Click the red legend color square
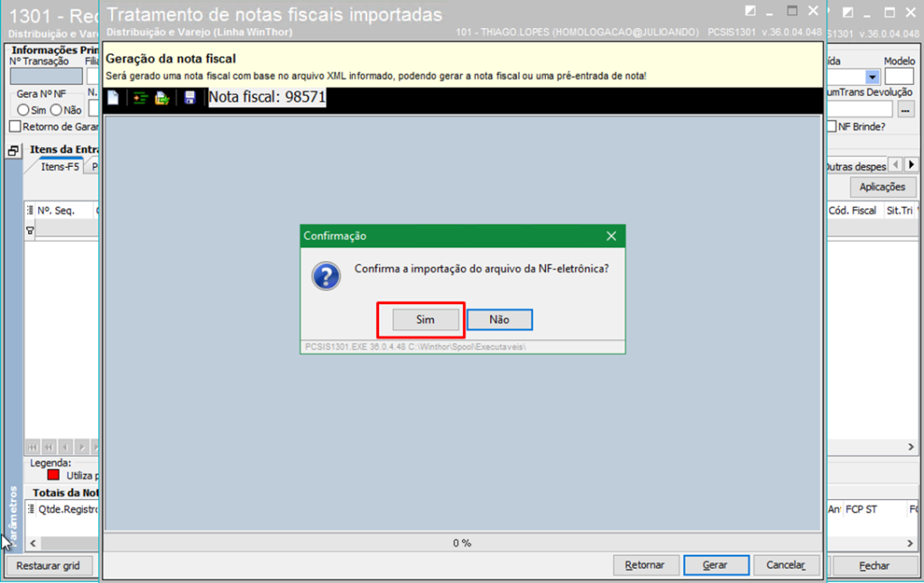 pos(53,475)
